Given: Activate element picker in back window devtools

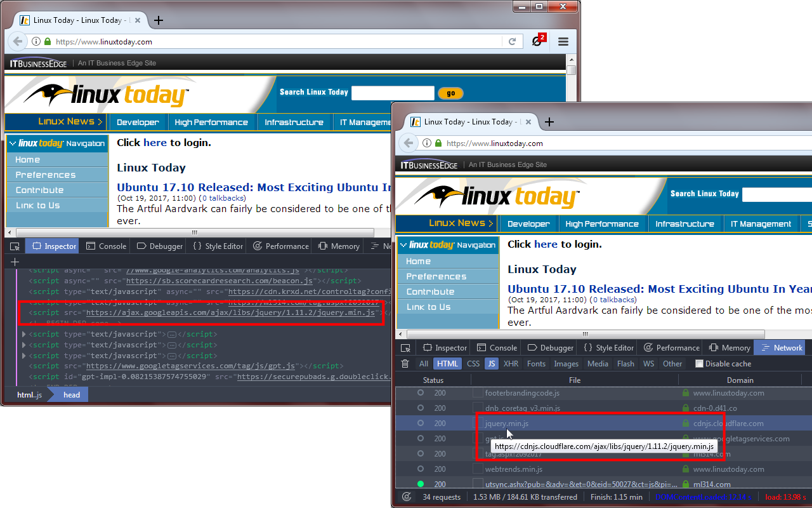Looking at the screenshot, I should point(15,246).
